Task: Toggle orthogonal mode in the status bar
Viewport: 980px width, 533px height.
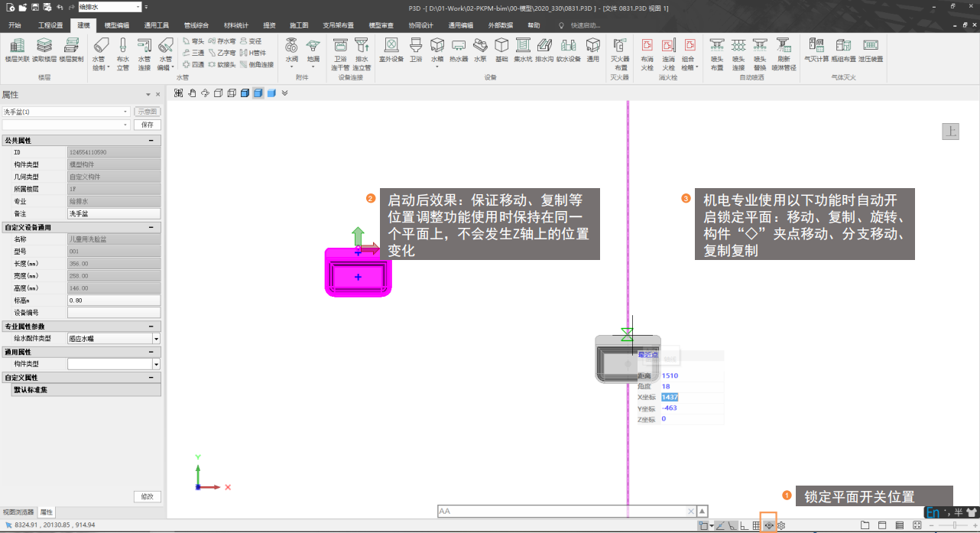Action: click(744, 525)
